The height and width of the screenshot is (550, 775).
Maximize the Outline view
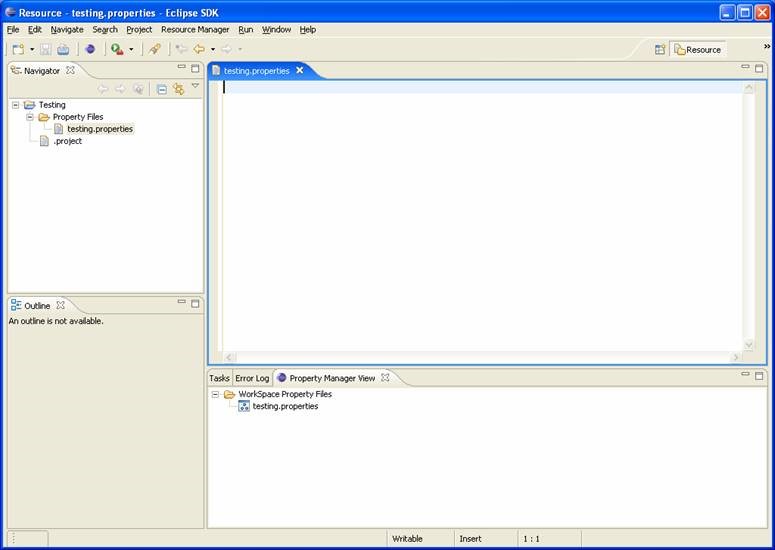tap(195, 303)
